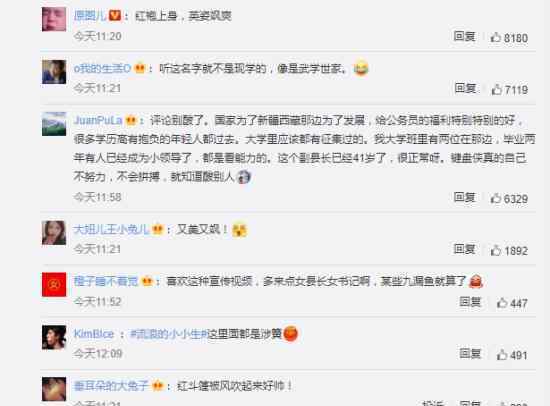Screen dimensions: 550x406
Task: Open KimBlce's avatar picture
Action: (x=54, y=337)
